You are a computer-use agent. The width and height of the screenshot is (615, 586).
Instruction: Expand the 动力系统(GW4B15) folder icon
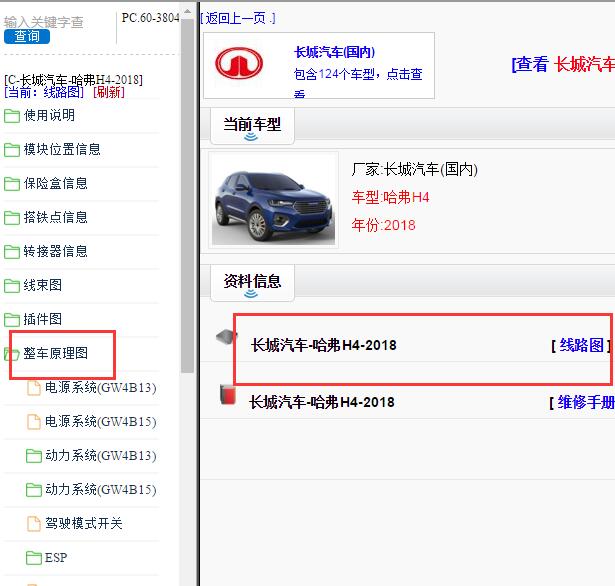tap(34, 490)
